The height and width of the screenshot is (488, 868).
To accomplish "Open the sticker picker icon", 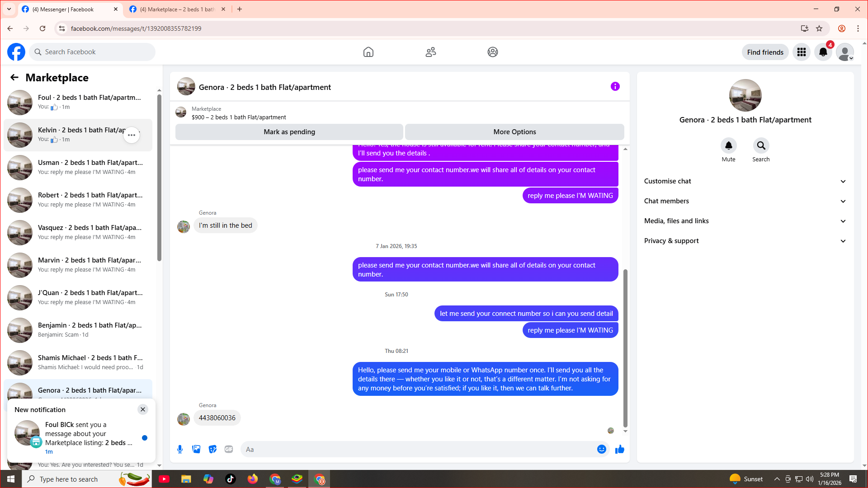I will point(212,449).
